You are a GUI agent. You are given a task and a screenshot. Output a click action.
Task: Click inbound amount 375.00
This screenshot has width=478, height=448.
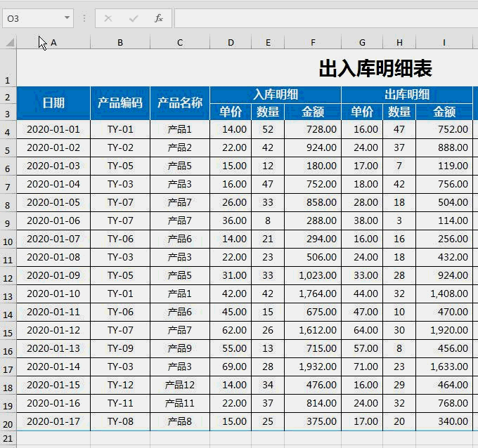click(313, 421)
